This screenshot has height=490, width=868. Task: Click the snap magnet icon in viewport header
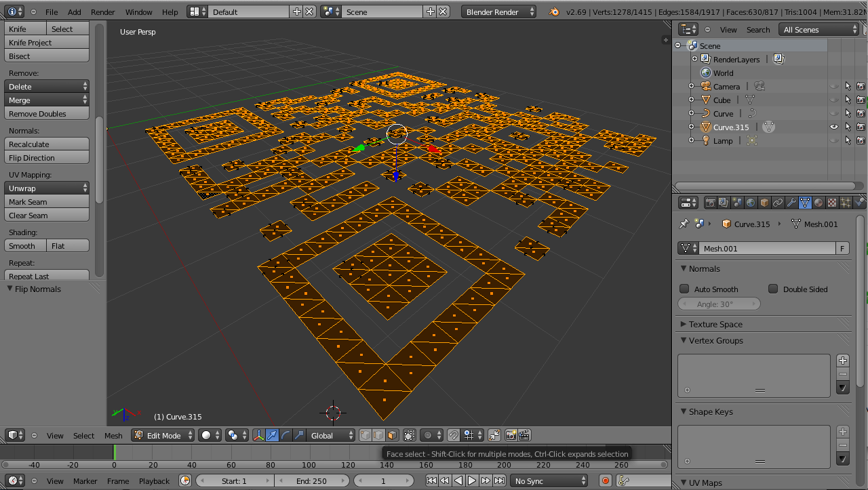click(453, 435)
